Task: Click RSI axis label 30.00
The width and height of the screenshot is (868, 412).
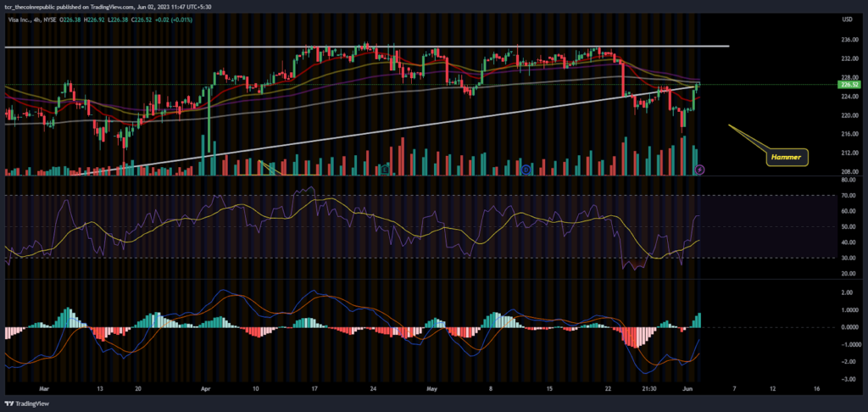Action: point(848,258)
